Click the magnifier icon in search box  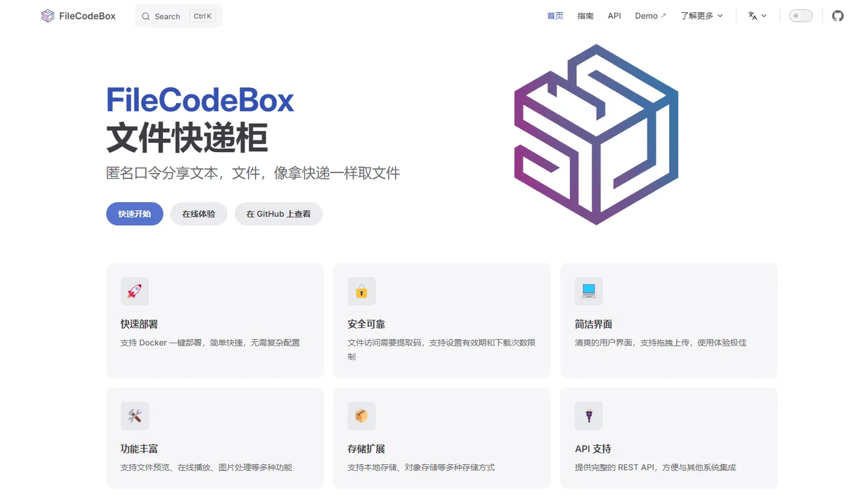coord(146,16)
